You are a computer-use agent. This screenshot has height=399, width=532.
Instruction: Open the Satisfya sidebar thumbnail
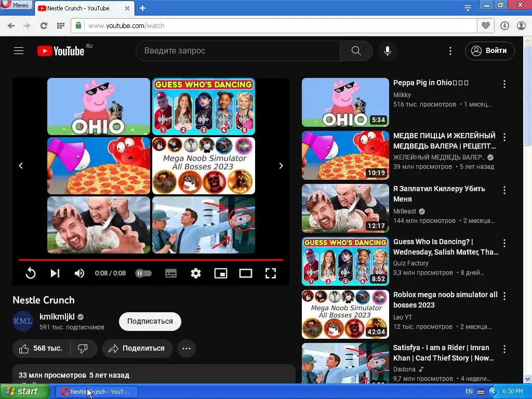click(345, 363)
